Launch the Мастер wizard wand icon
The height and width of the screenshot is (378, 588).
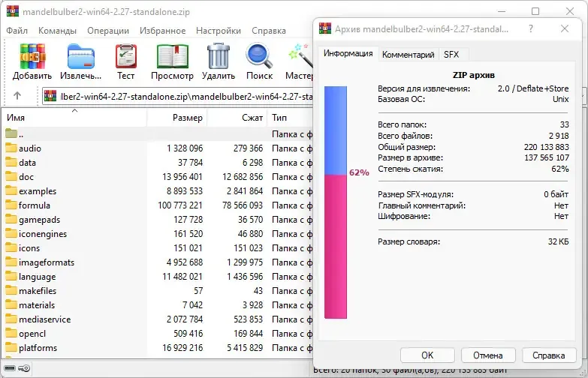tap(300, 56)
